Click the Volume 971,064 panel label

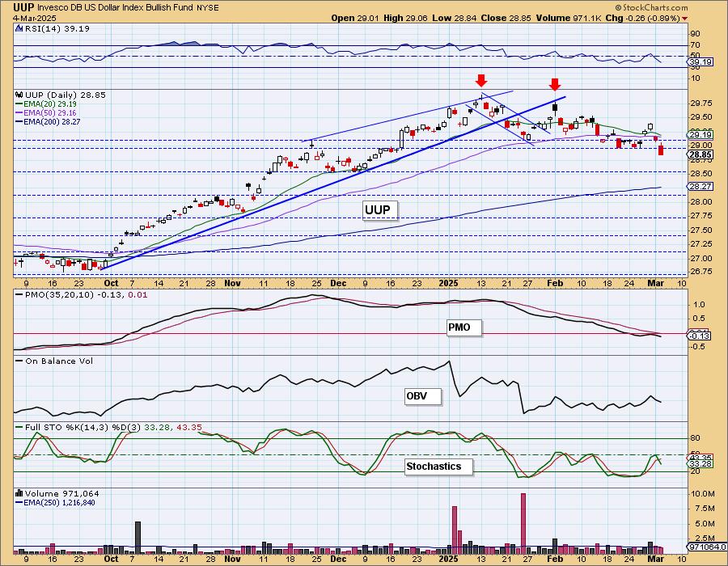[x=61, y=493]
